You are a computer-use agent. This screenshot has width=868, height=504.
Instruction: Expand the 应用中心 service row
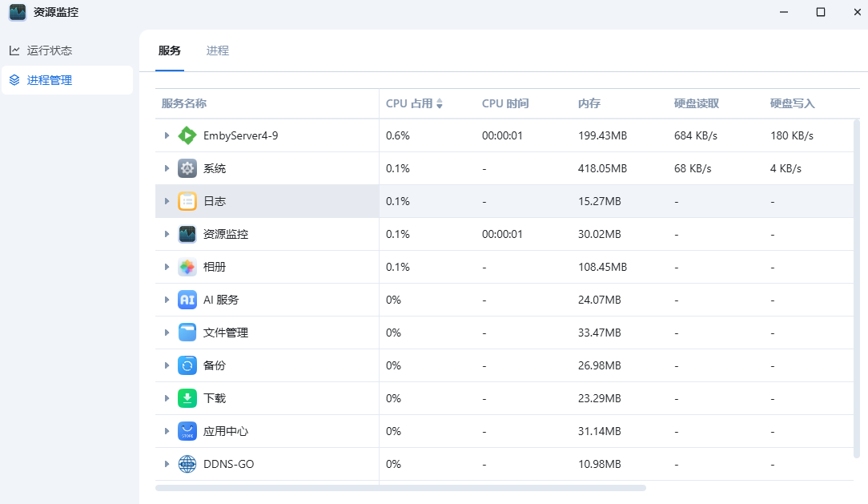(167, 431)
